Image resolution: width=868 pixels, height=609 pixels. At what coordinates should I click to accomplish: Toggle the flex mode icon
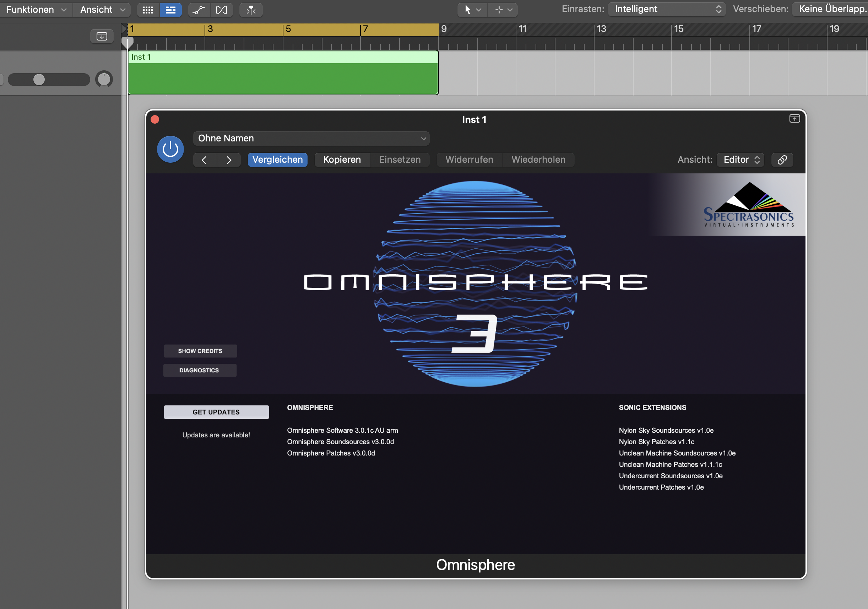pyautogui.click(x=222, y=10)
